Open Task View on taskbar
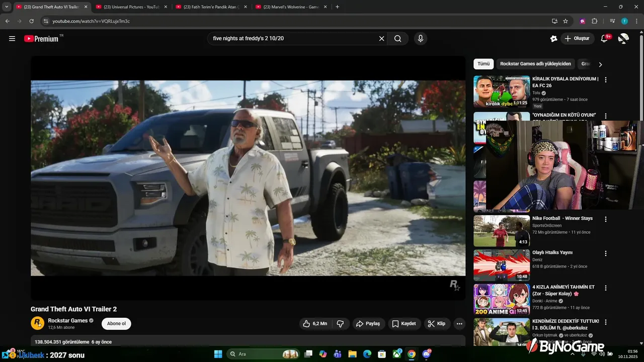The height and width of the screenshot is (362, 644). 308,354
